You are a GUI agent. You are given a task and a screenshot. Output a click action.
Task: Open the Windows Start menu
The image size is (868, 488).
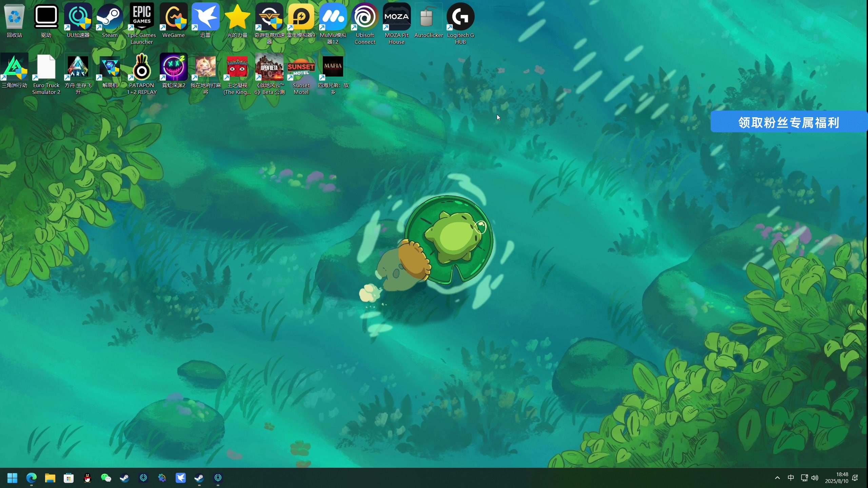13,478
